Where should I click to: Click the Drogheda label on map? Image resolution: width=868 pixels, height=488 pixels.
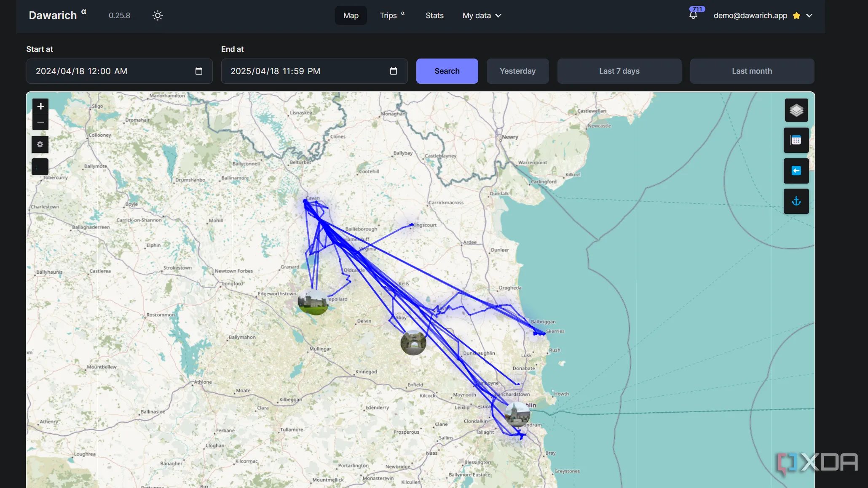point(510,288)
